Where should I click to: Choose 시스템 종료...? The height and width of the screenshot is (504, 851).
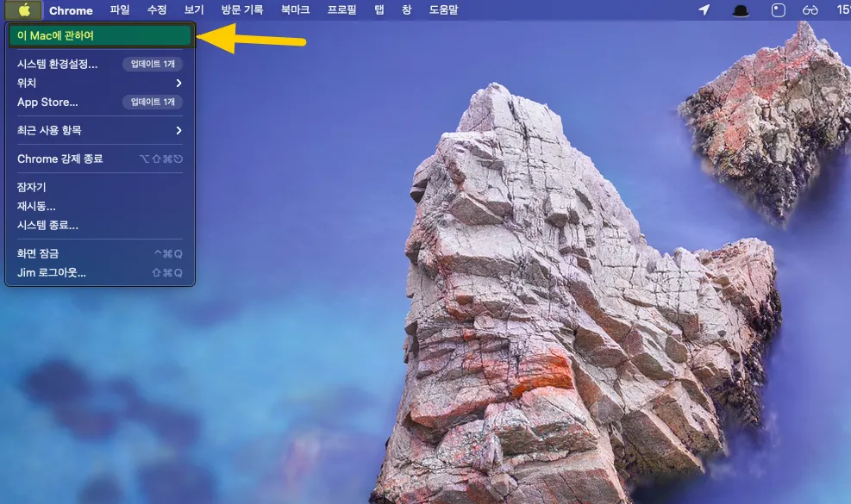pos(100,225)
